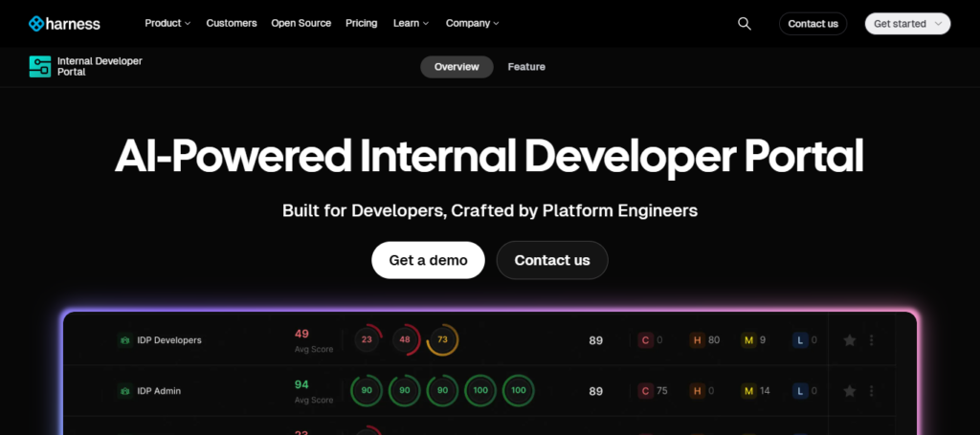Star the IDP Developers row
980x435 pixels.
click(849, 339)
